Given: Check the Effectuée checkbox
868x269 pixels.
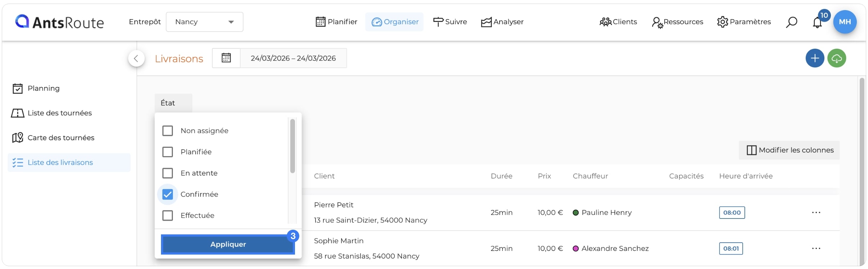Looking at the screenshot, I should [167, 216].
